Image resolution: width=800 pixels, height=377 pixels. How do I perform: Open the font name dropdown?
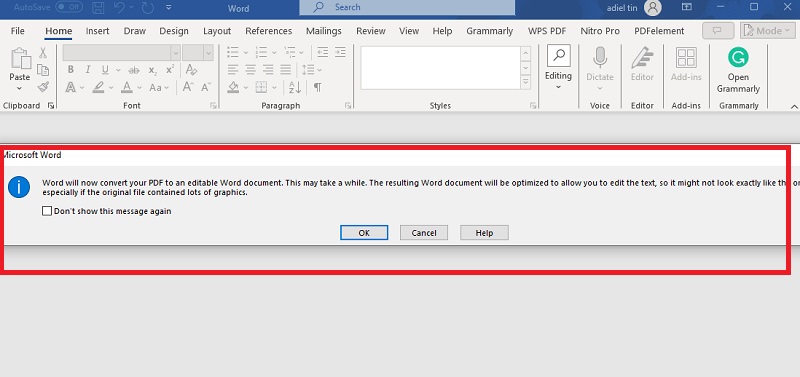pyautogui.click(x=176, y=53)
